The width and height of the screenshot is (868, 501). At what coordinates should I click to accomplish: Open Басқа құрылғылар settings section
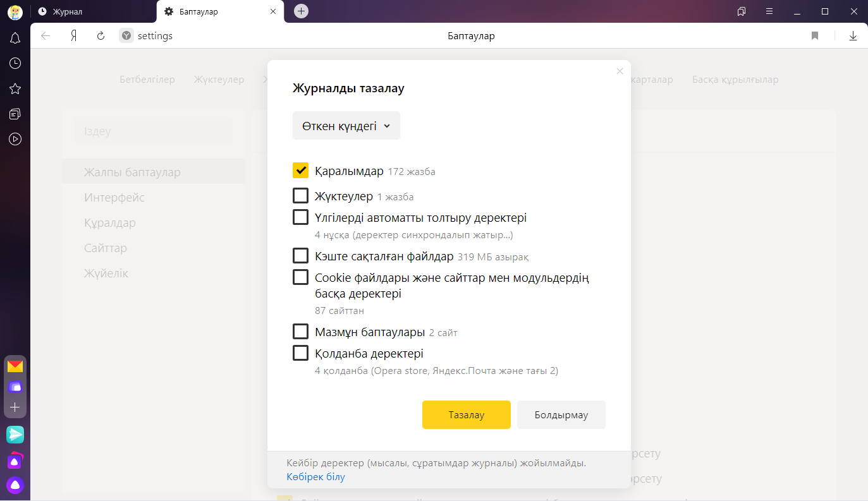(x=735, y=80)
